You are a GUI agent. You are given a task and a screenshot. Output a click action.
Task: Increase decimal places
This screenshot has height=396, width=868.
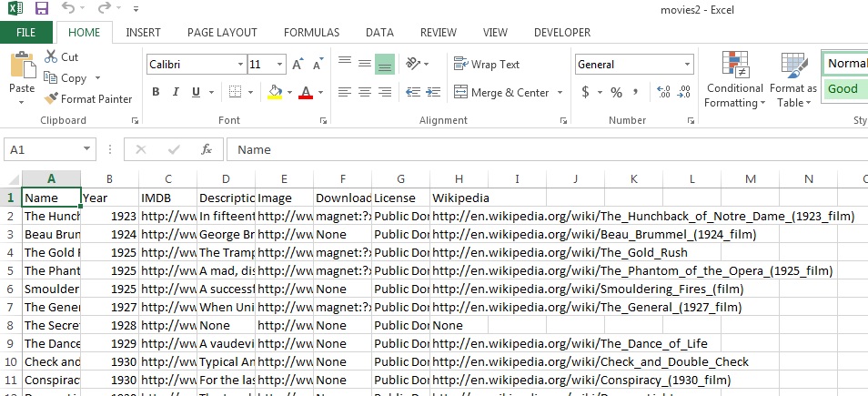click(x=663, y=92)
